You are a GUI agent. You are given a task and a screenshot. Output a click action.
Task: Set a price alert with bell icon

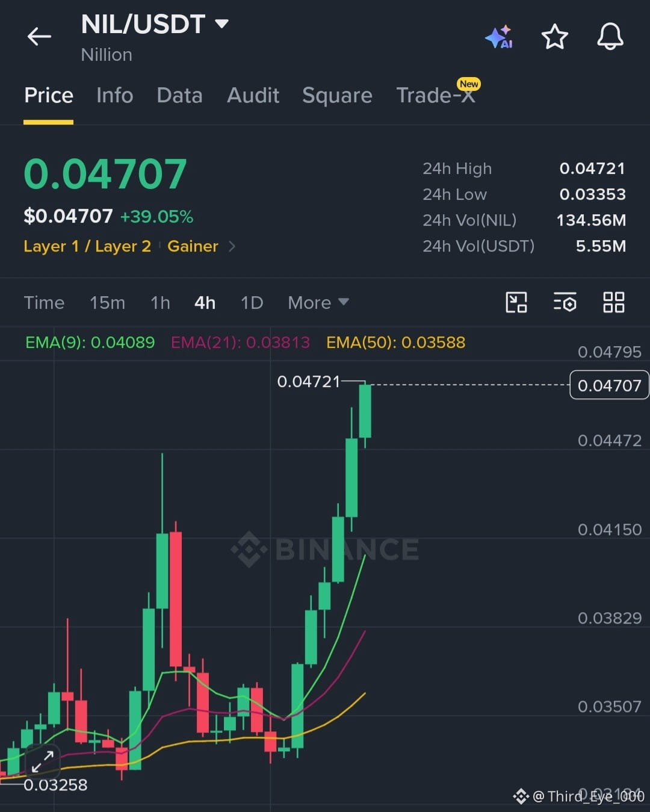tap(610, 37)
